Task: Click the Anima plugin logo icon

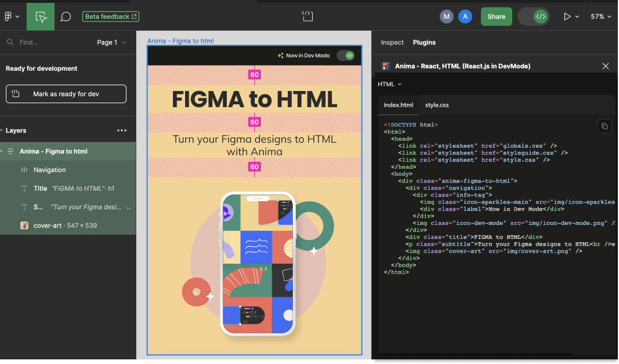Action: coord(386,66)
